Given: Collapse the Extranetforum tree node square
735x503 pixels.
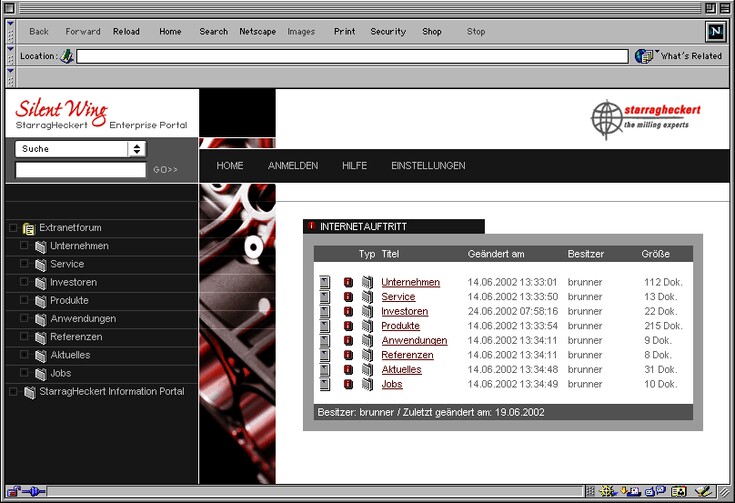Looking at the screenshot, I should (x=13, y=228).
